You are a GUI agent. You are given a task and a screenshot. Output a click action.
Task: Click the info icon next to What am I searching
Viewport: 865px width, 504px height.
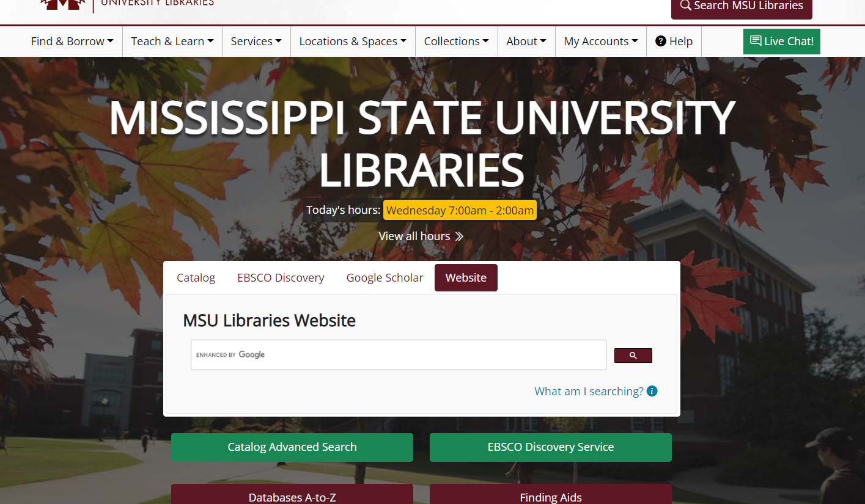[652, 391]
